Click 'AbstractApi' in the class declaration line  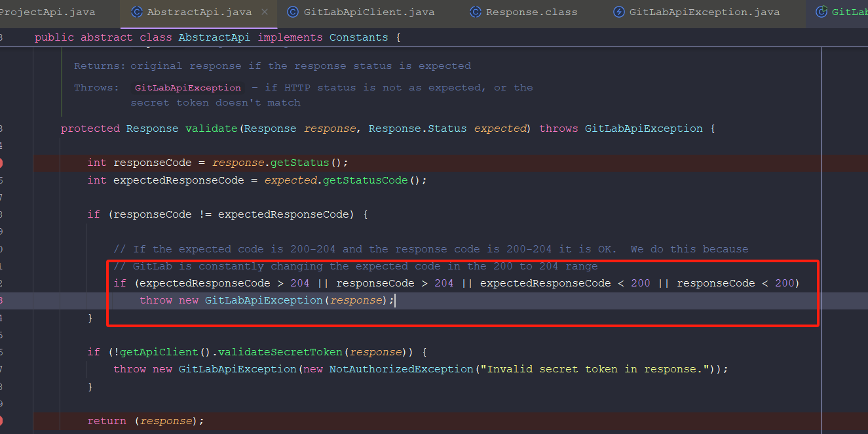[x=215, y=37]
